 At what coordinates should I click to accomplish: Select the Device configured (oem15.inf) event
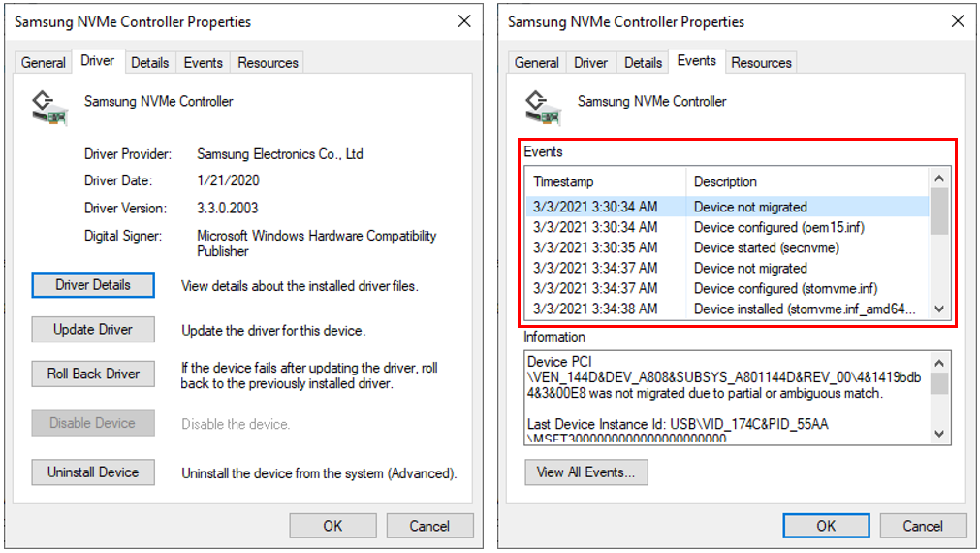[728, 227]
